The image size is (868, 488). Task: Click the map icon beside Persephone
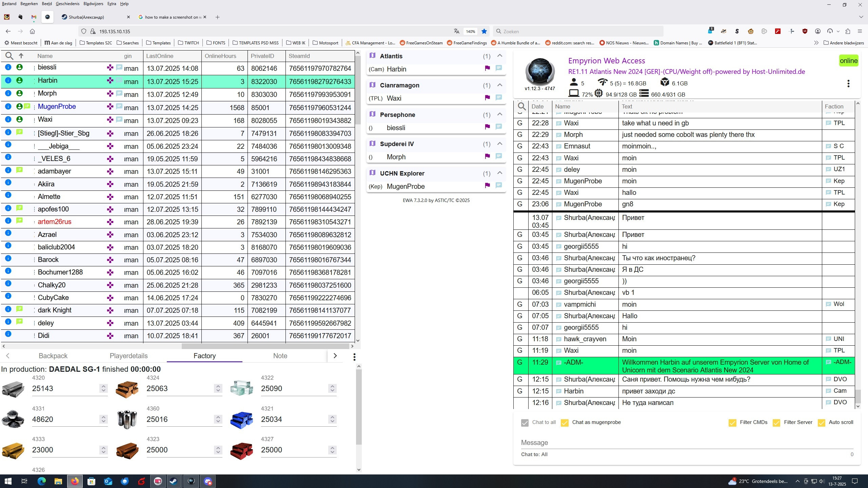click(x=372, y=114)
